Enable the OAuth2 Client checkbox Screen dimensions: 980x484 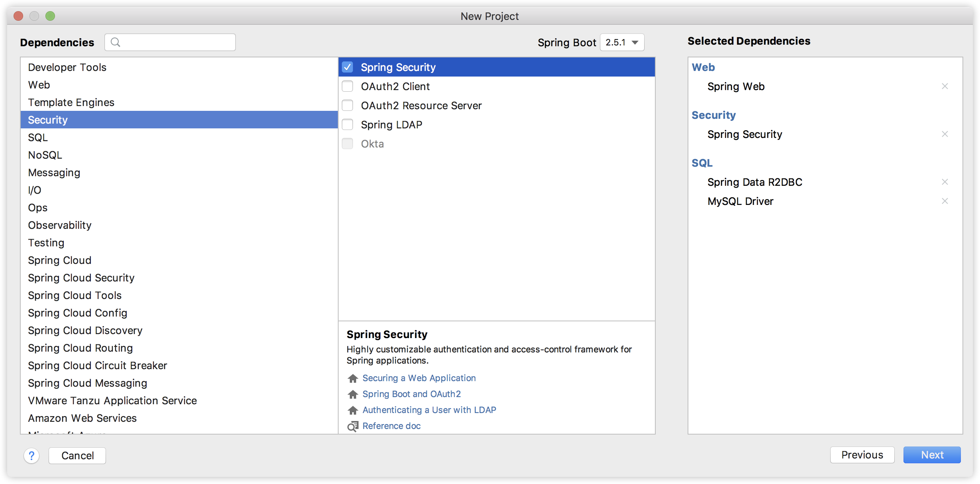coord(347,86)
